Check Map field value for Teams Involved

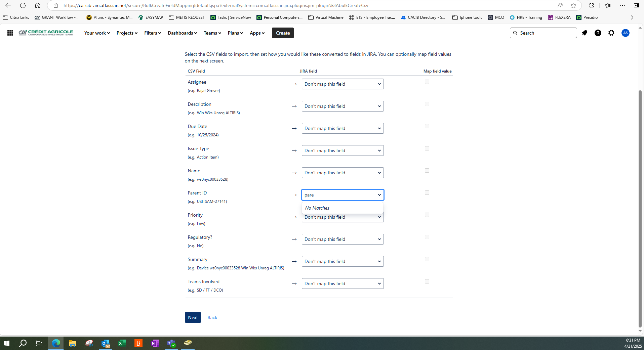coord(427,281)
